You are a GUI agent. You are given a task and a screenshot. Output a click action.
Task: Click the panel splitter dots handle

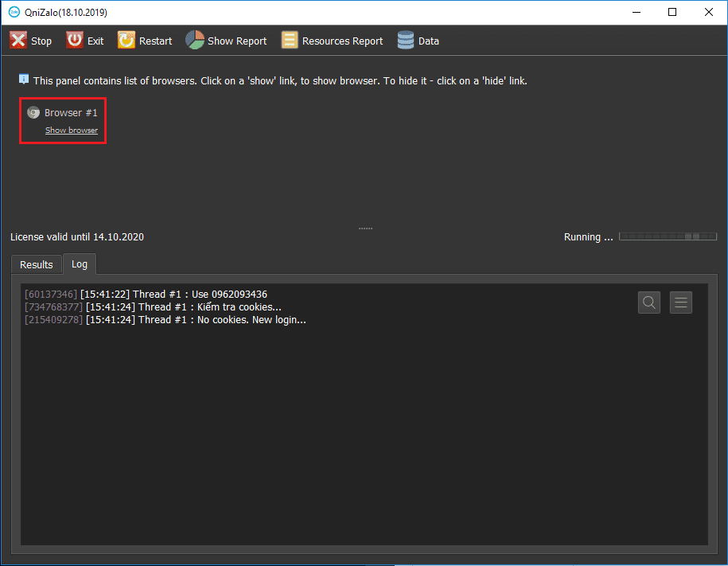tap(365, 228)
